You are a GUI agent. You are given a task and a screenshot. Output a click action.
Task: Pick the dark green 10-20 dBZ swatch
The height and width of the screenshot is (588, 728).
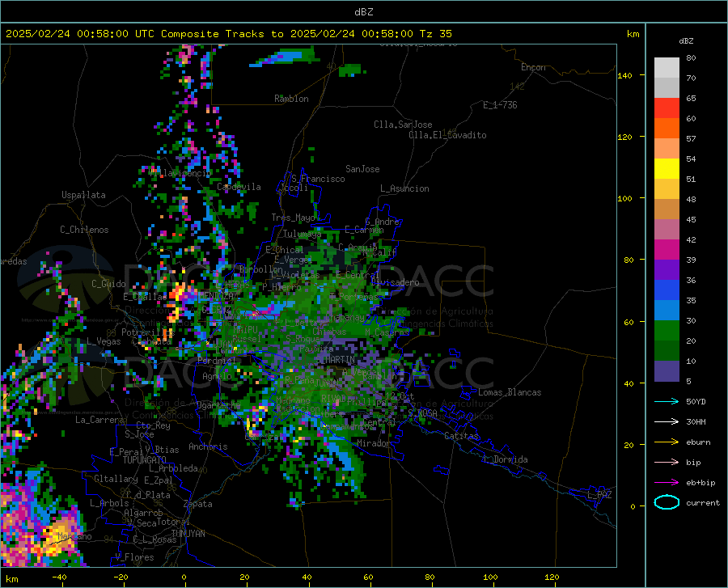click(x=667, y=351)
